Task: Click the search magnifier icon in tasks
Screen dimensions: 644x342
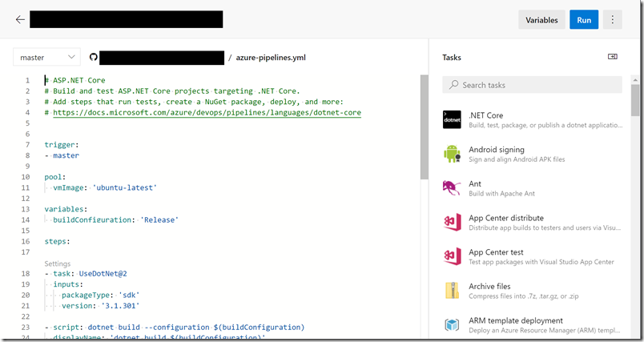Action: [x=453, y=85]
